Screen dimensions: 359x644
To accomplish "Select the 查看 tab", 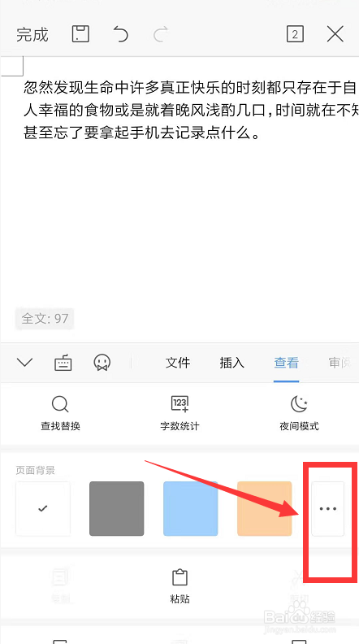I will (287, 363).
